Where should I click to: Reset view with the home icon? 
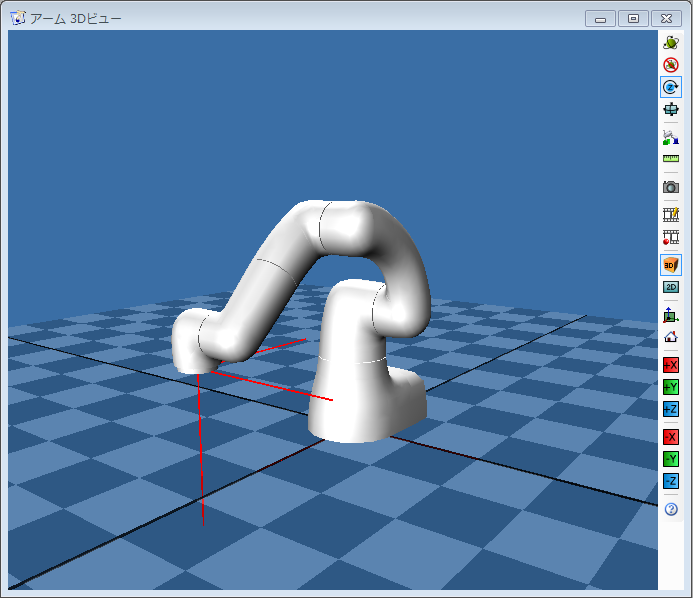pyautogui.click(x=671, y=337)
